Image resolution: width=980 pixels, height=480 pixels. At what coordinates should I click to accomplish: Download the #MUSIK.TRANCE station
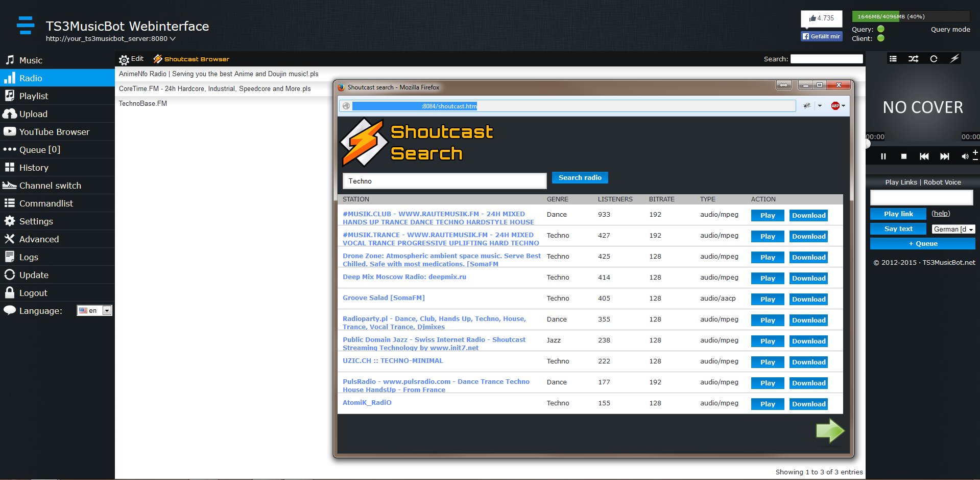coord(809,236)
